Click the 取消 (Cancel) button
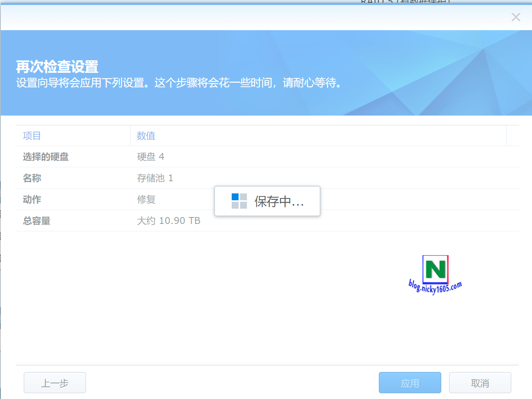The height and width of the screenshot is (399, 532). tap(480, 383)
